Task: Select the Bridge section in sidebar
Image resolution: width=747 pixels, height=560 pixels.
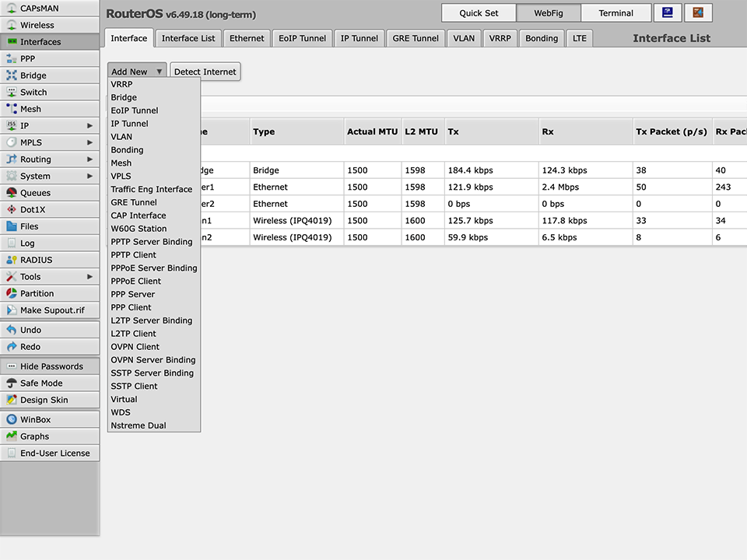Action: pos(31,75)
